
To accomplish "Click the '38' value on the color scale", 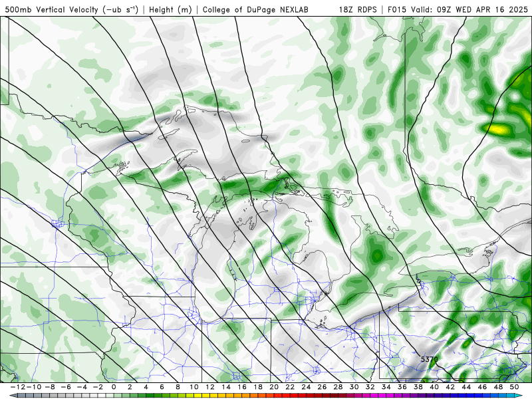I will 418,387.
